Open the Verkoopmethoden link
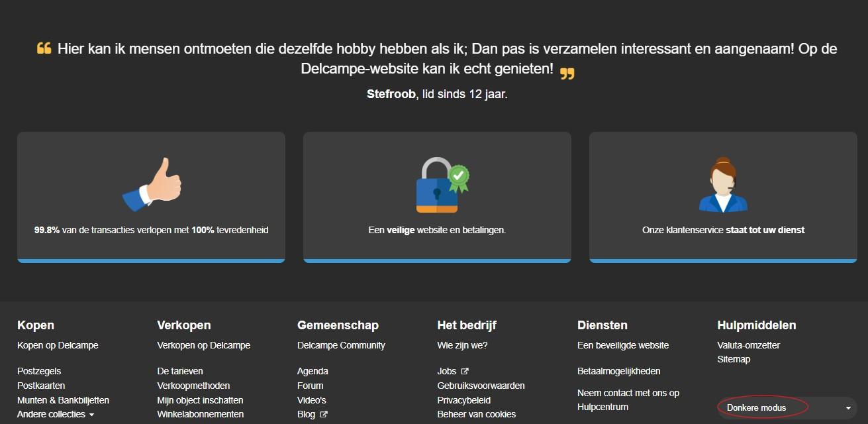Viewport: 868px width, 424px height. (193, 386)
